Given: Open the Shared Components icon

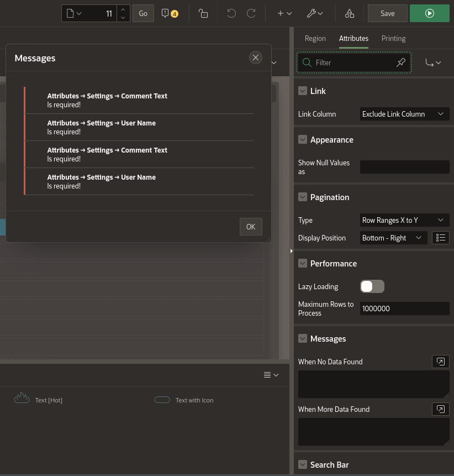Looking at the screenshot, I should pos(349,13).
